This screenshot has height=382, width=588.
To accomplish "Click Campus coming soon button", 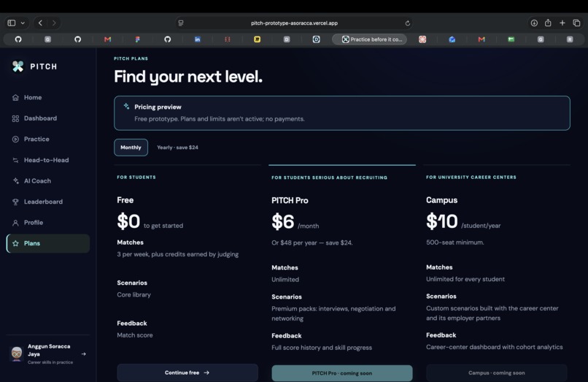I will [x=497, y=373].
